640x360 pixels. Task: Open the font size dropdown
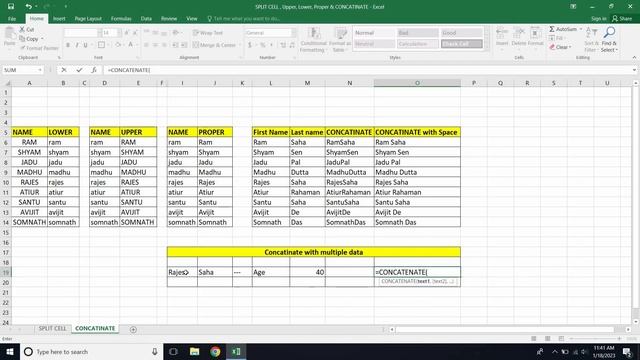tap(119, 33)
